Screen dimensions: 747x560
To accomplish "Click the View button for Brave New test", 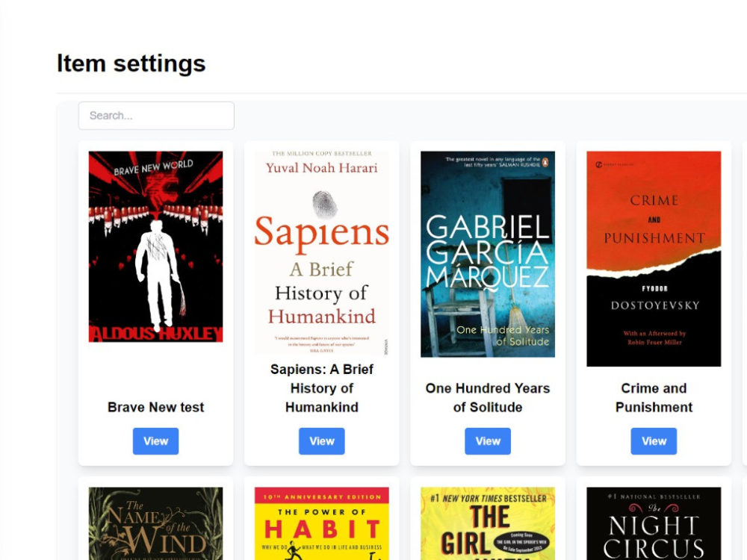I will [155, 441].
